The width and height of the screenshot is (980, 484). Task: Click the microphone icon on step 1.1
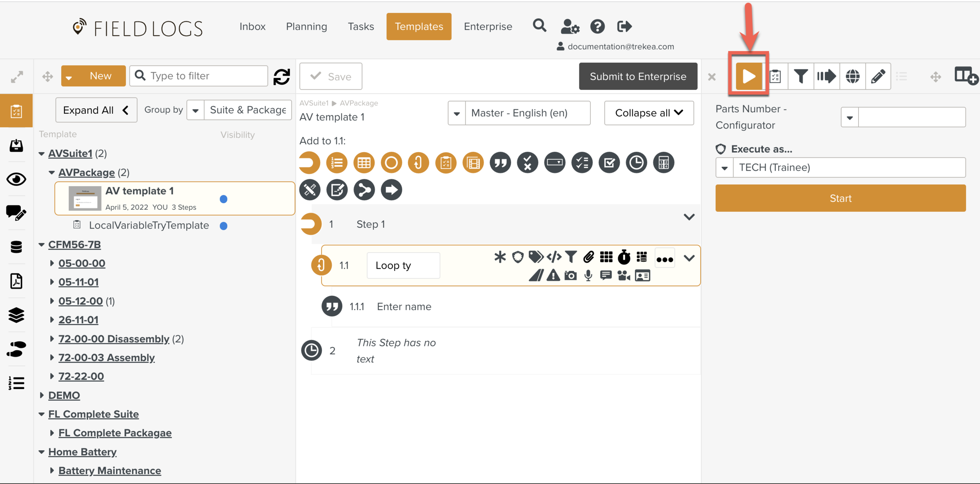pos(588,276)
